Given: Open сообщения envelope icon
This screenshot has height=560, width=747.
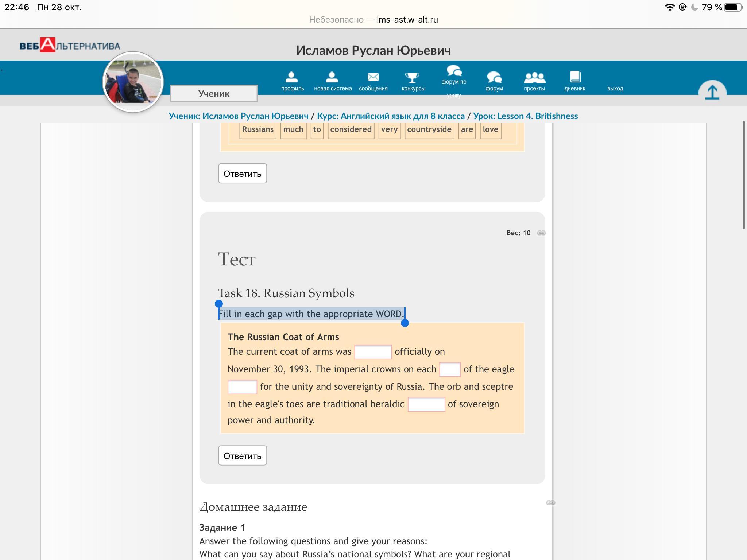Looking at the screenshot, I should coord(373,81).
